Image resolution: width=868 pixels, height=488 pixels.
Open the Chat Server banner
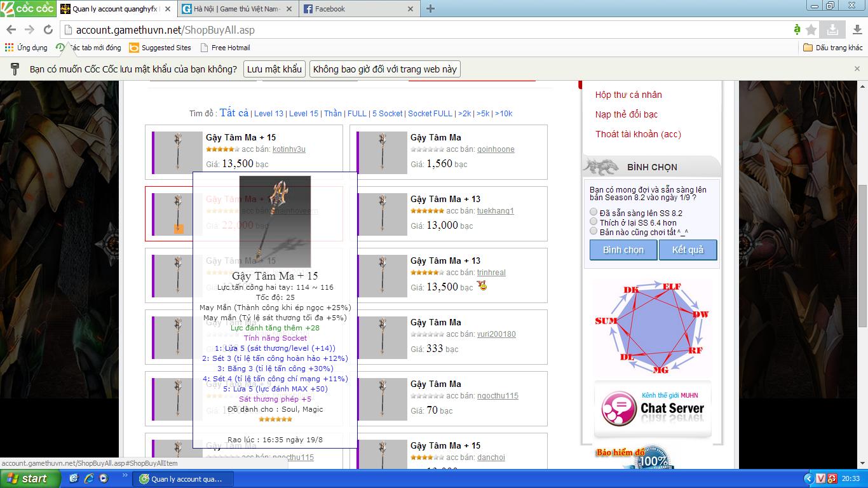click(x=653, y=409)
